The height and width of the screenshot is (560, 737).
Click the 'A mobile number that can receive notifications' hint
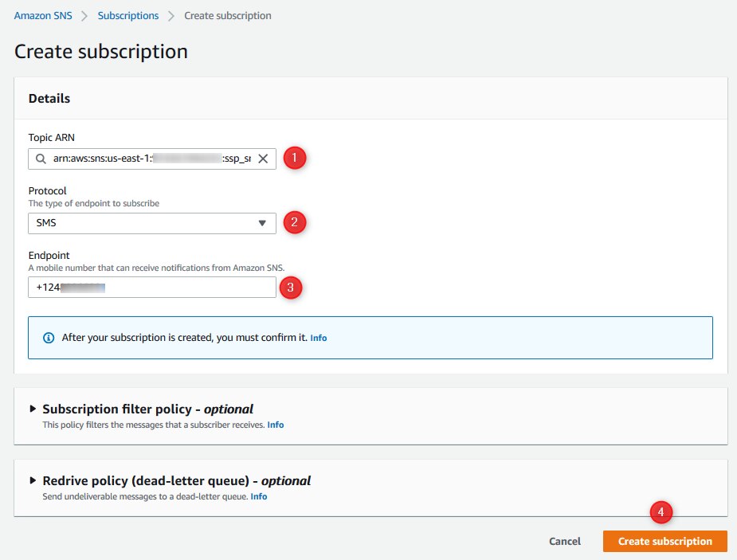coord(156,268)
